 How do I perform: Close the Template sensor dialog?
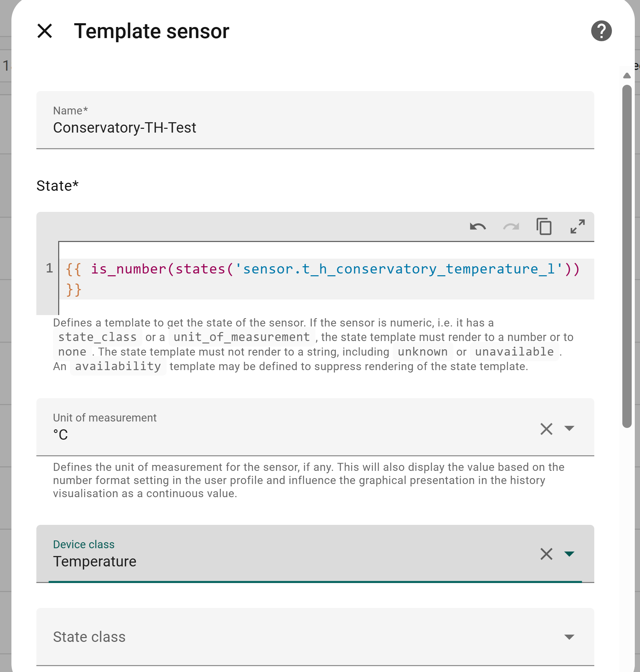pyautogui.click(x=45, y=31)
